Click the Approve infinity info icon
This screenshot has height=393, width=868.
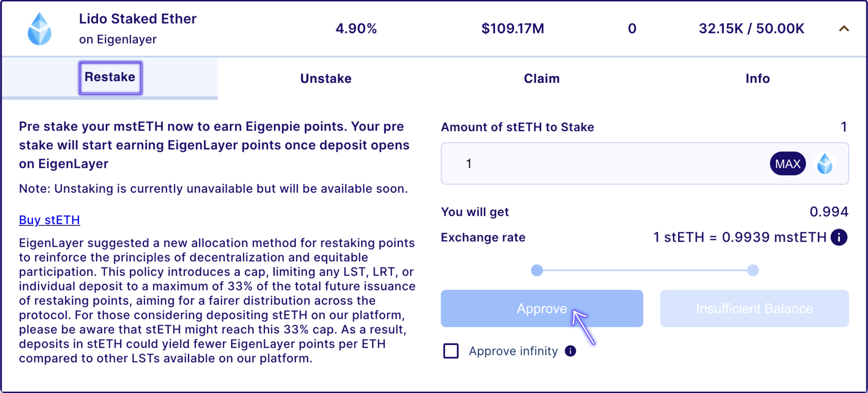(x=570, y=351)
